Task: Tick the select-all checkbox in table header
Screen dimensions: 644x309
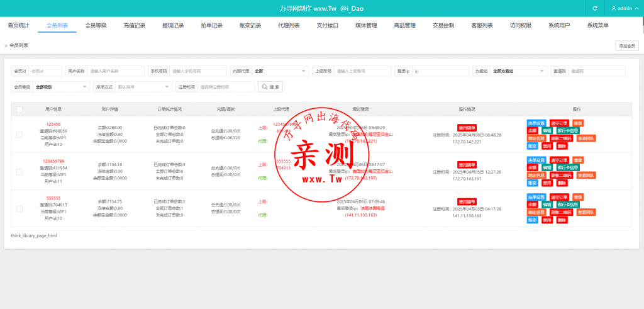Action: point(19,110)
